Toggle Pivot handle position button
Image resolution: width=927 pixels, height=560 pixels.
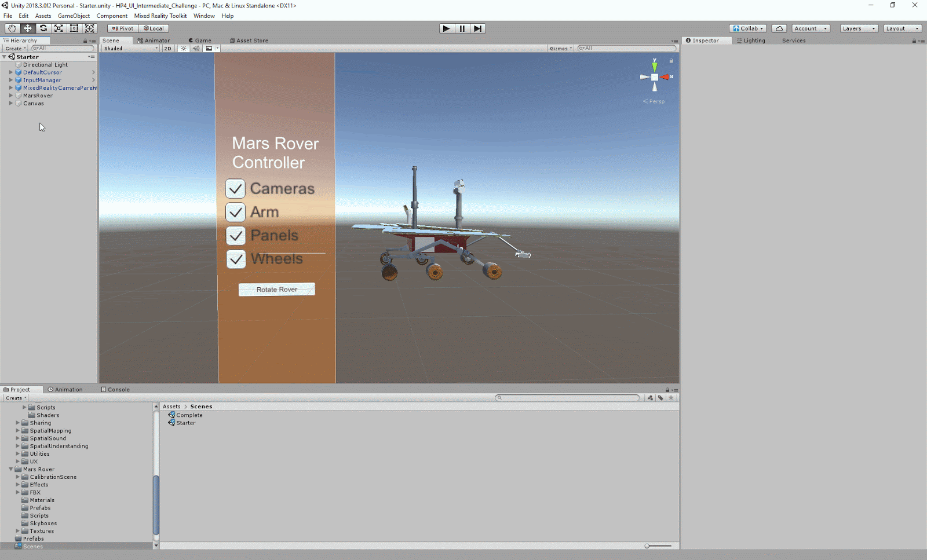pos(123,28)
